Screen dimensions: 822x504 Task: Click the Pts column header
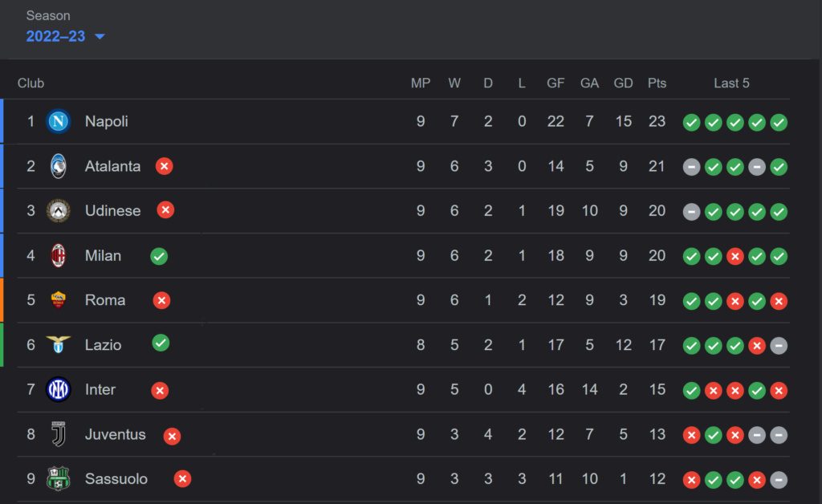tap(657, 83)
